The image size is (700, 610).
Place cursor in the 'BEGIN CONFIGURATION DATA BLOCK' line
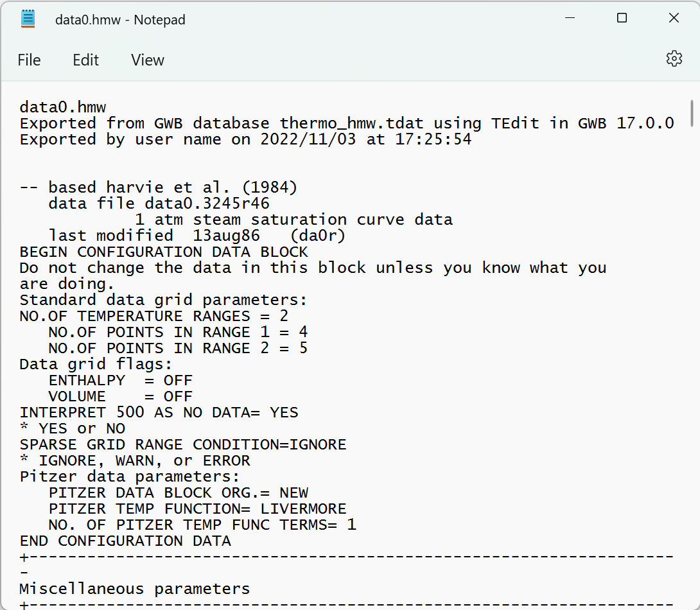164,252
